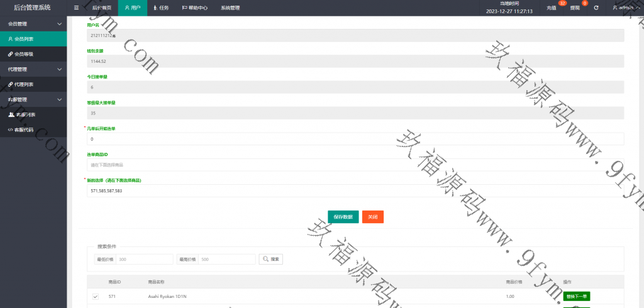Viewport: 644px width, 308px height.
Task: Open 客服列表 in the sidebar
Action: [x=24, y=114]
